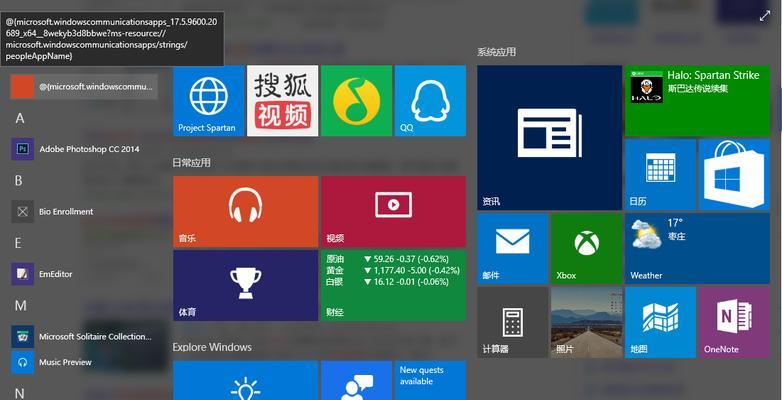Image resolution: width=782 pixels, height=400 pixels.
Task: Open the OneNote tile
Action: click(x=734, y=322)
